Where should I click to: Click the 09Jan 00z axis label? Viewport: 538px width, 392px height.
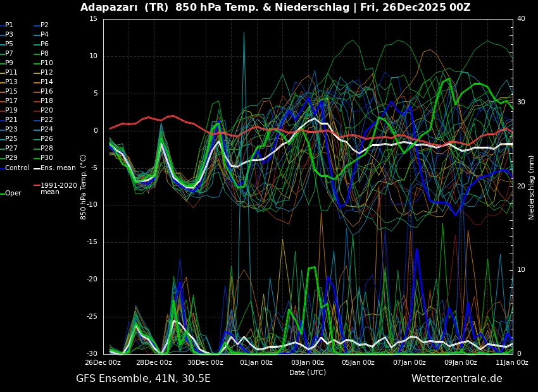[461, 362]
